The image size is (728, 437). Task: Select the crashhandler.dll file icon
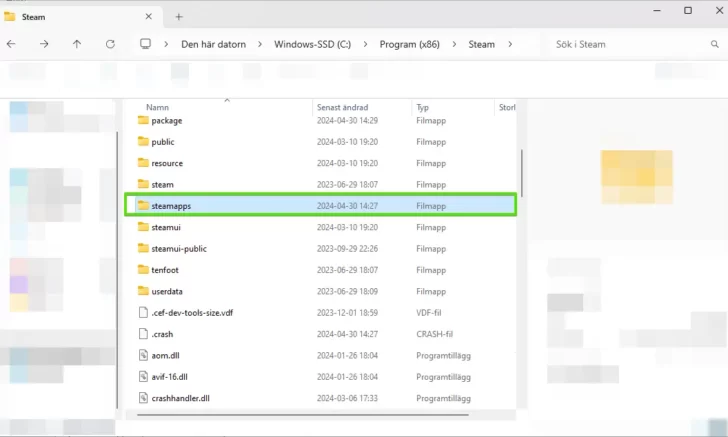[x=143, y=398]
